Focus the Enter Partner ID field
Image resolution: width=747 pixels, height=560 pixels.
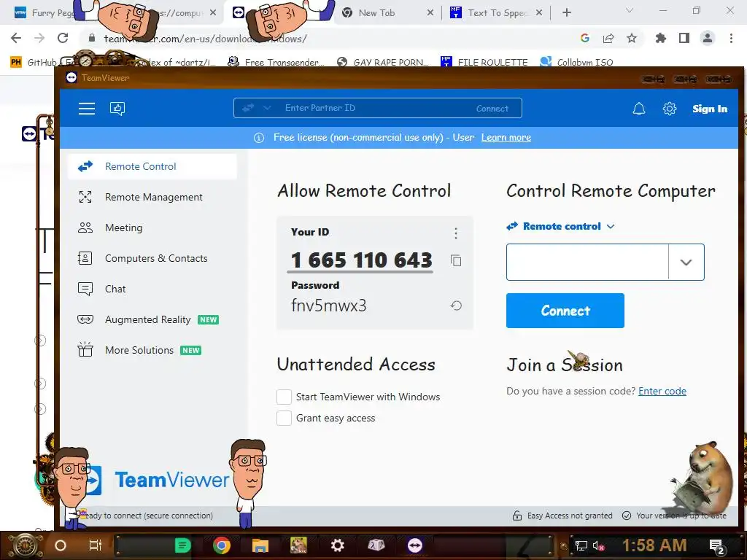[376, 108]
